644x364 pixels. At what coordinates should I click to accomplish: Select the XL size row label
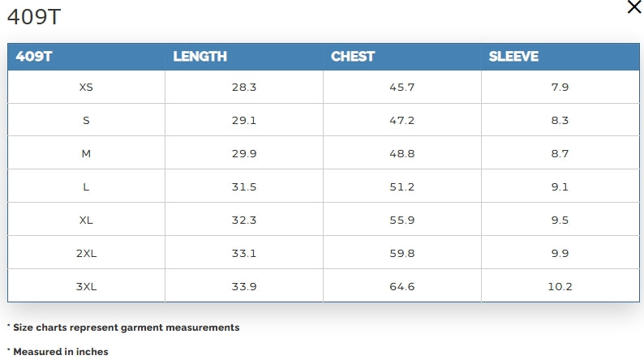[86, 220]
